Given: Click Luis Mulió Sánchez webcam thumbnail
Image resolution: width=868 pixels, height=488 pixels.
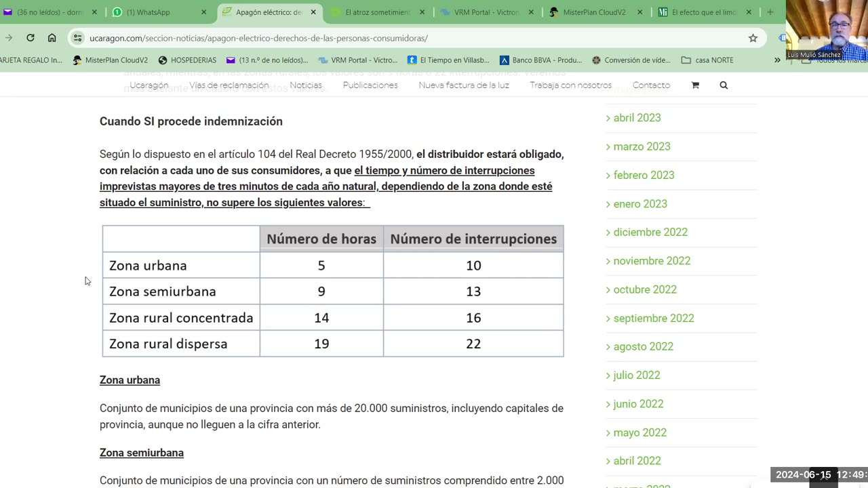Looking at the screenshot, I should coord(827,30).
